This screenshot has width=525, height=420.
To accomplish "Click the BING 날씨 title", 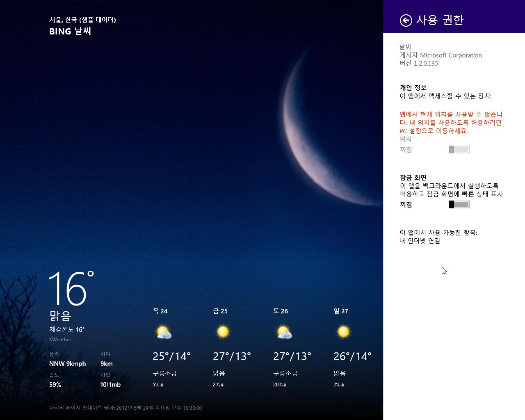I will click(70, 32).
